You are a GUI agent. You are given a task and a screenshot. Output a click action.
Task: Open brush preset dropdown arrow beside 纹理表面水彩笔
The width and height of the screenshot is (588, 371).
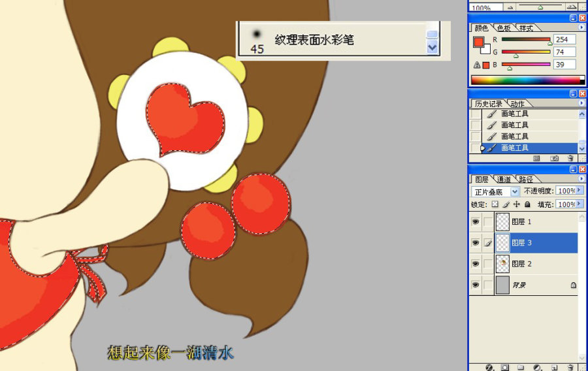coord(433,48)
